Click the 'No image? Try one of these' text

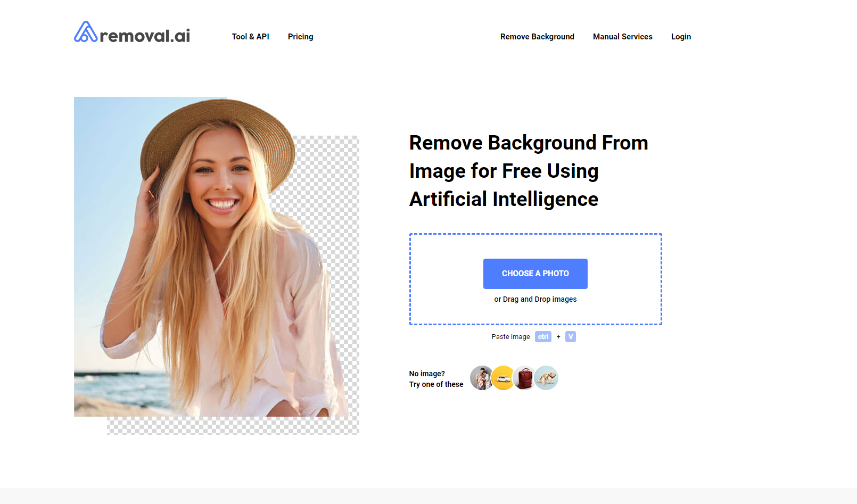(436, 379)
